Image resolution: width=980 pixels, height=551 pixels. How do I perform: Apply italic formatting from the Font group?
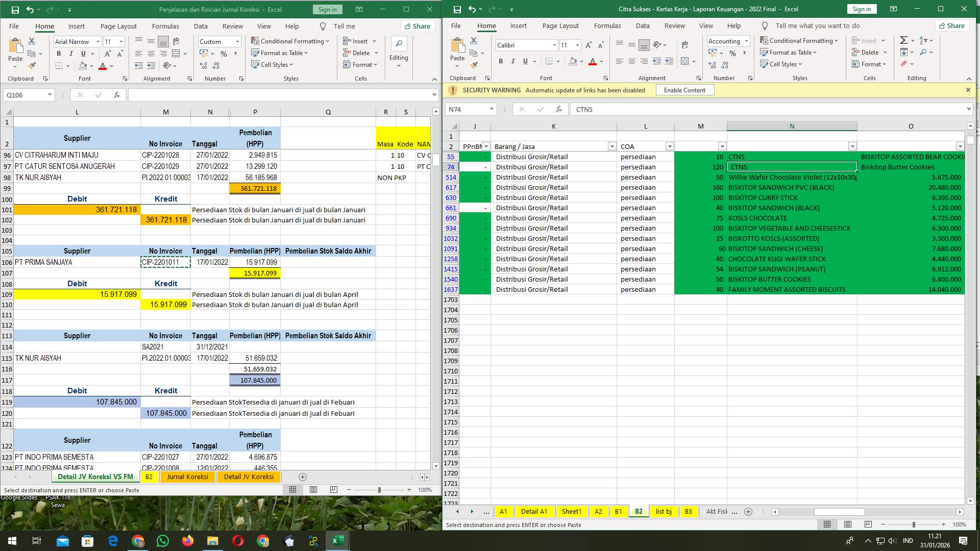70,53
